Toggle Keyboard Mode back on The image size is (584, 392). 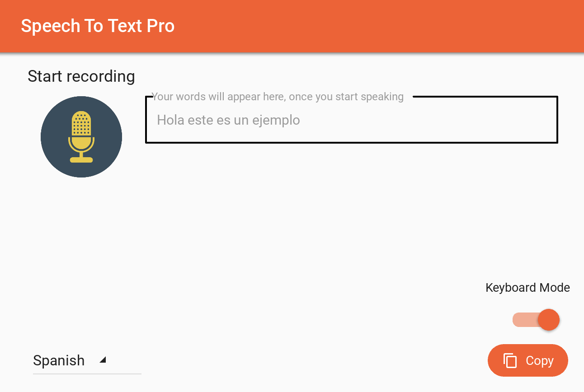point(536,319)
